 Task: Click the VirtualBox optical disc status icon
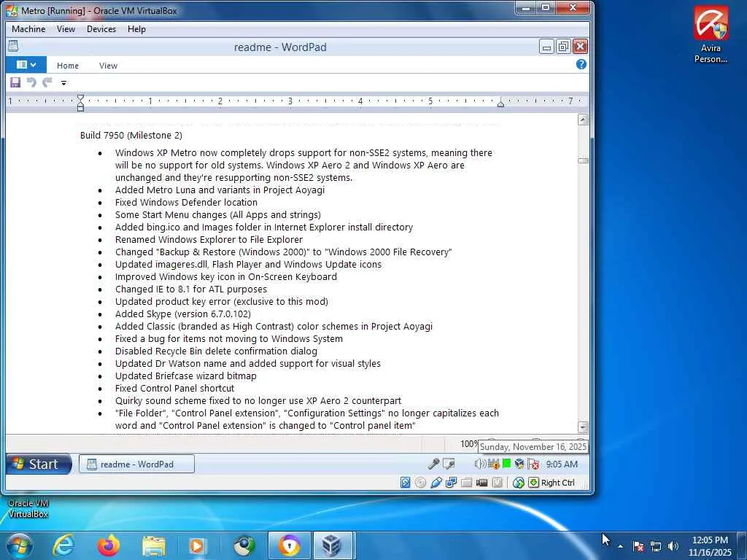[x=420, y=483]
